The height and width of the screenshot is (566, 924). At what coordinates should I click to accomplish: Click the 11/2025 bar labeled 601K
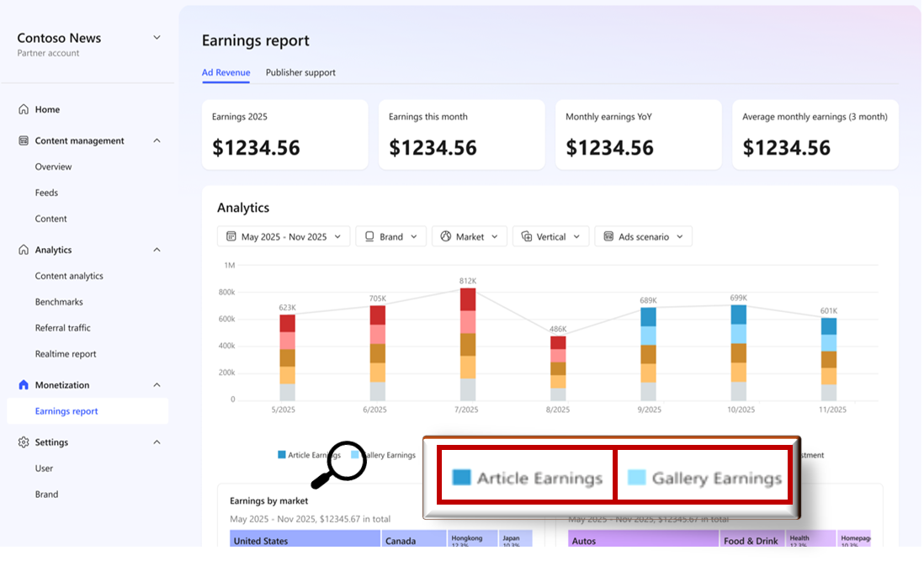829,360
